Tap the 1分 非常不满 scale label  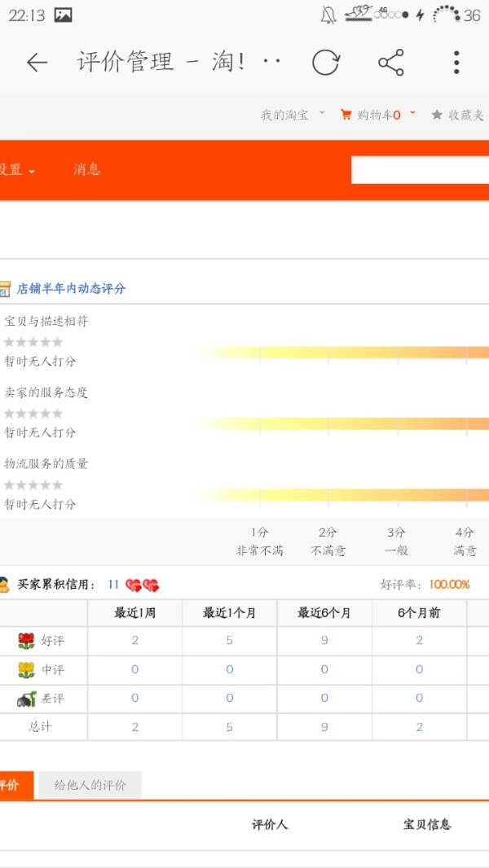click(259, 541)
